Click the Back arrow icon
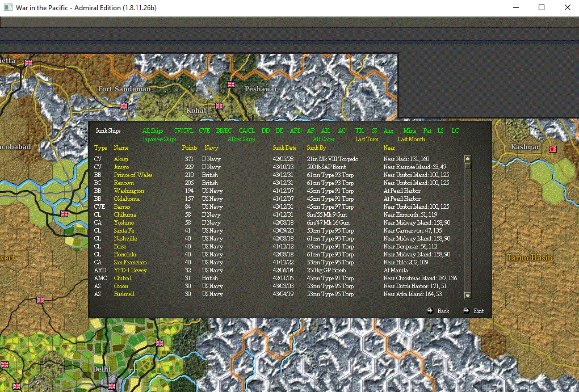Screen dimensions: 579x392 [430, 311]
